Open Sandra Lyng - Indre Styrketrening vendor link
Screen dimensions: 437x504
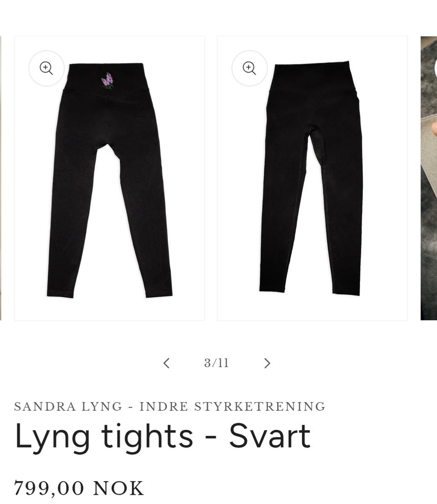click(170, 406)
